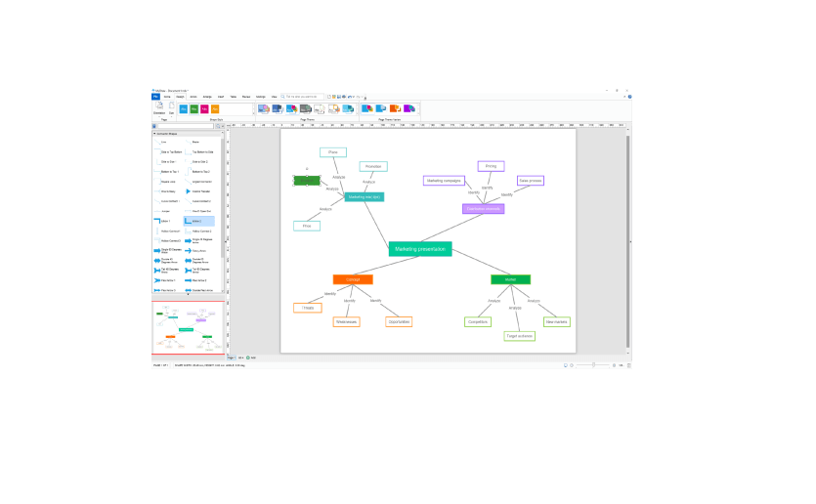Click the help icon at ribbon right
The width and height of the screenshot is (816, 504).
pyautogui.click(x=629, y=97)
